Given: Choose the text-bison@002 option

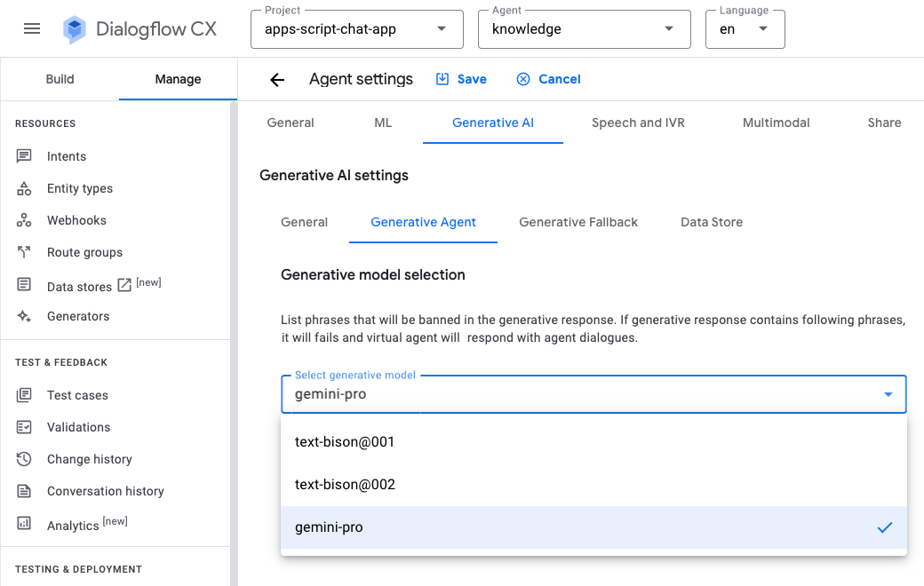Looking at the screenshot, I should [345, 485].
